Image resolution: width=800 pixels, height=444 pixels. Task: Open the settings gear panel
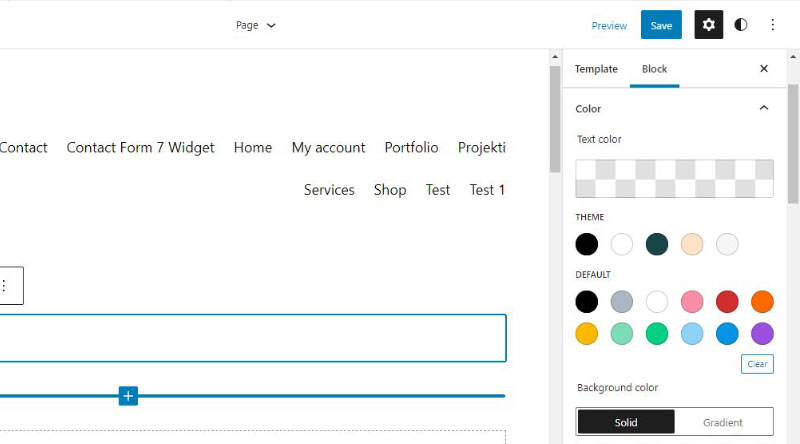click(x=709, y=24)
